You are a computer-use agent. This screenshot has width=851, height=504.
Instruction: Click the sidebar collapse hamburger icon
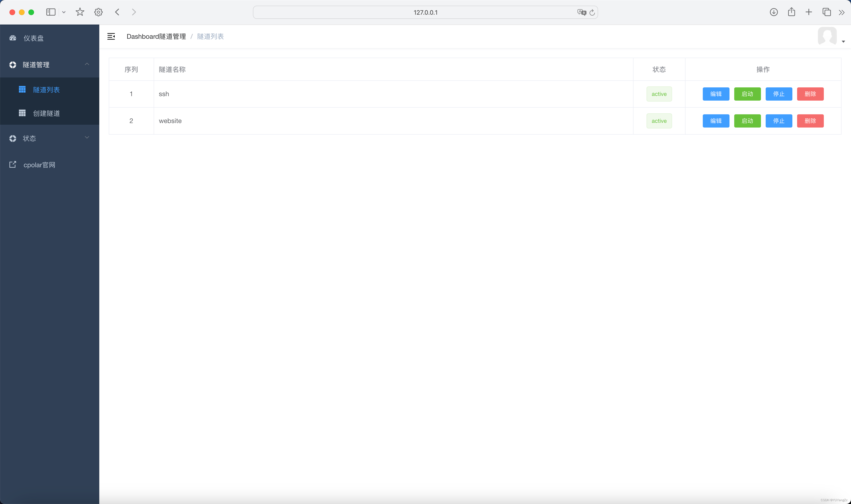[111, 36]
